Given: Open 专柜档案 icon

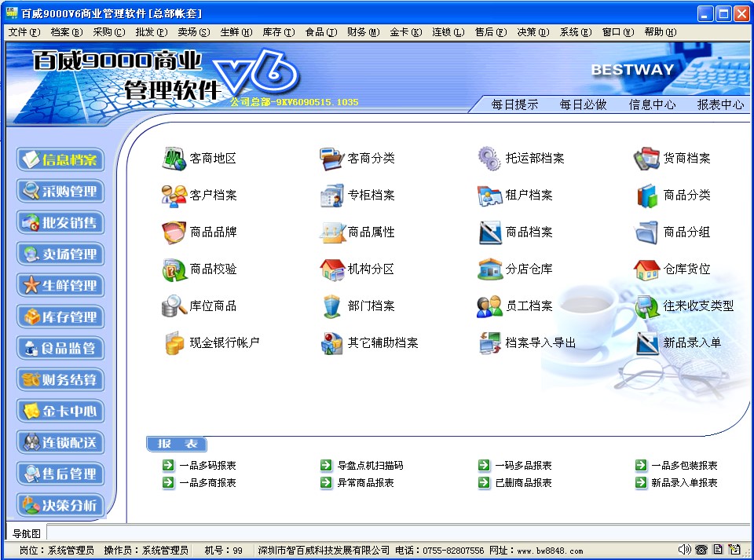Looking at the screenshot, I should click(x=331, y=196).
